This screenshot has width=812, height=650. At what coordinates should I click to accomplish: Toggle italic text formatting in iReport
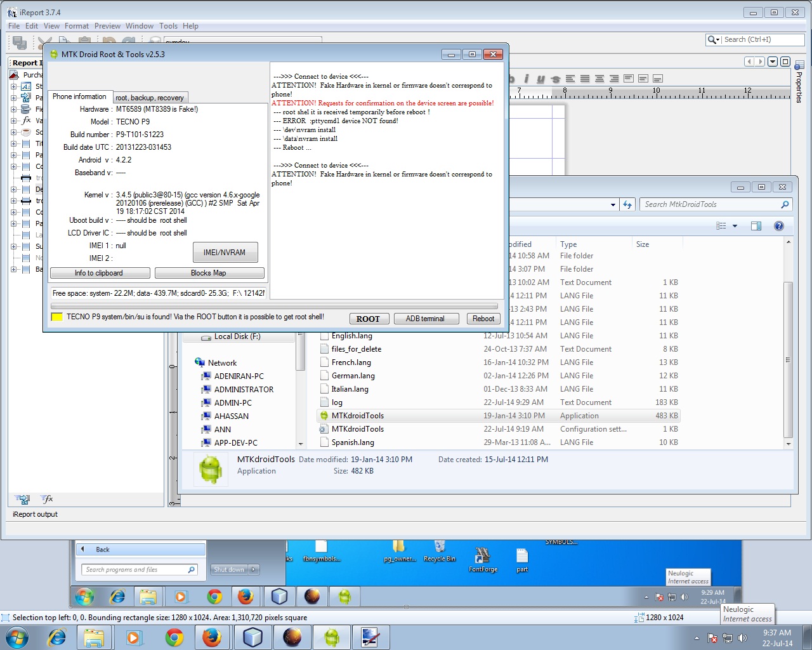point(527,79)
